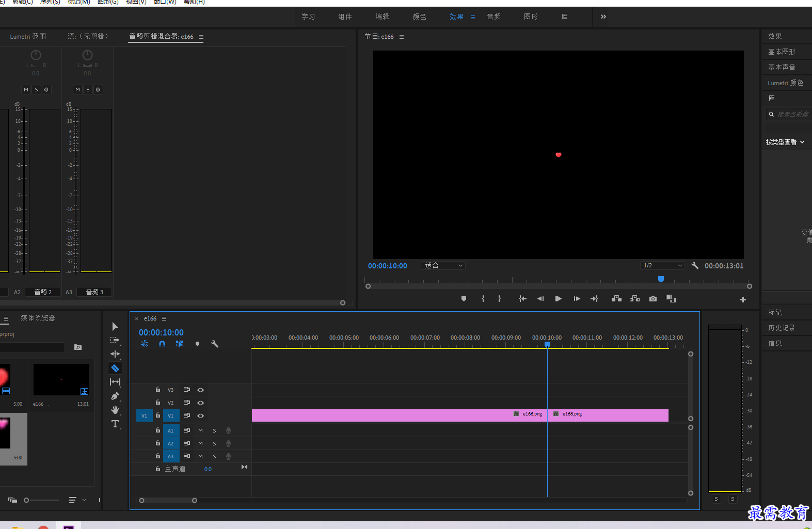Image resolution: width=812 pixels, height=529 pixels.
Task: Open the Lumetri 颜色 panel
Action: pyautogui.click(x=785, y=83)
